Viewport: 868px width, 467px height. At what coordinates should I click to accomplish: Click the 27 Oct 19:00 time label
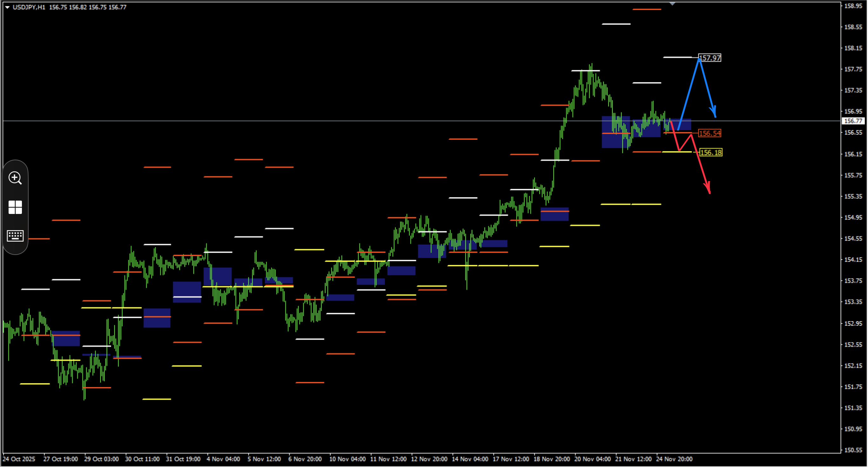61,459
